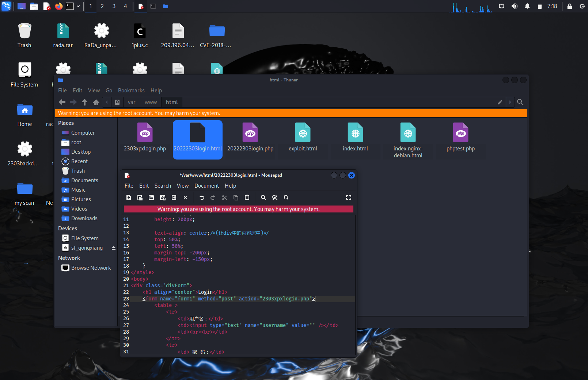Reload the document in Mousepad

click(174, 197)
